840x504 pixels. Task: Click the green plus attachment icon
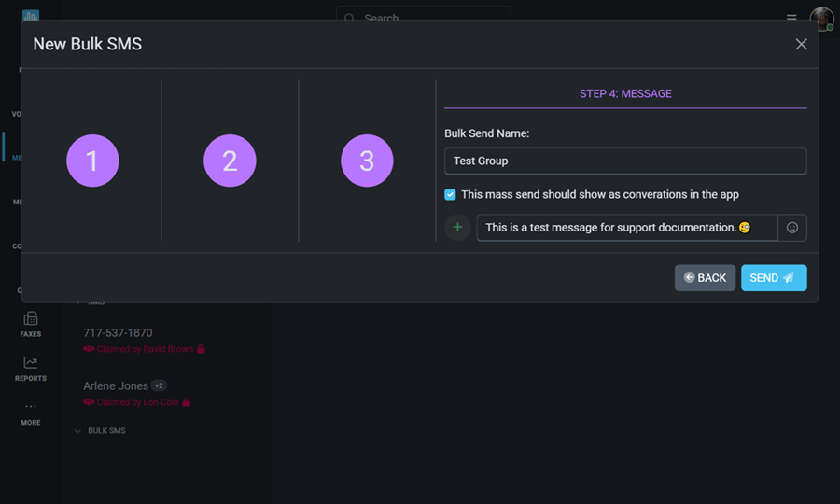[457, 228]
